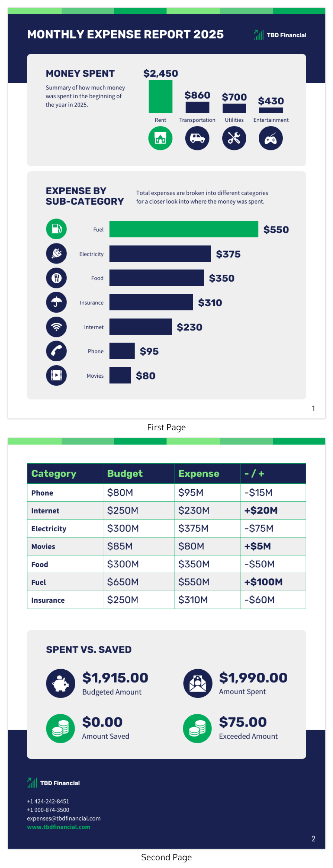Click the Movies film icon
The height and width of the screenshot is (868, 333).
57,375
